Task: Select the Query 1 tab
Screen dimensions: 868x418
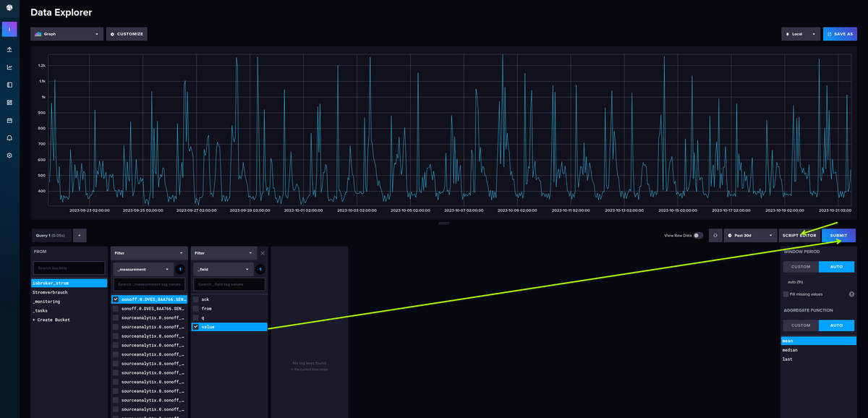Action: coord(50,235)
